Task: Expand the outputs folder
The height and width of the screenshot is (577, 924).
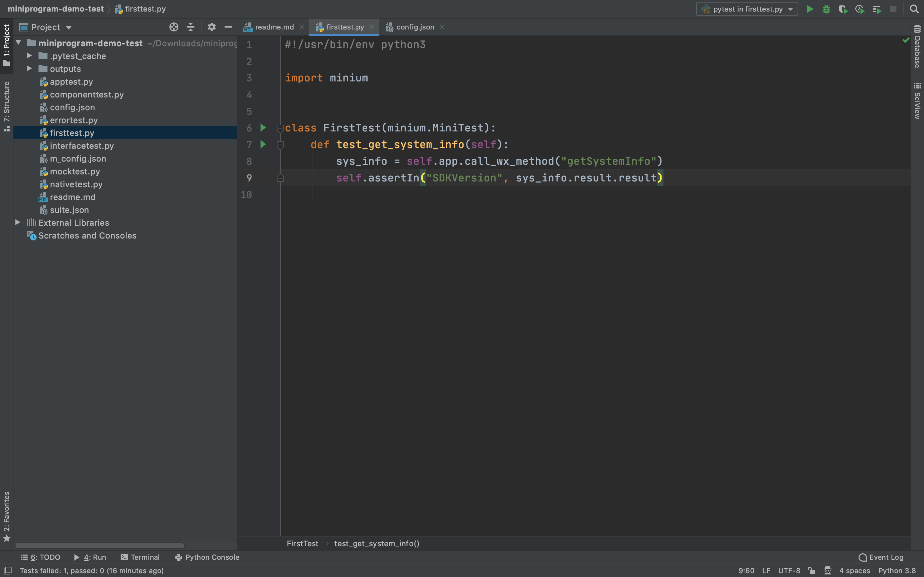Action: point(30,69)
